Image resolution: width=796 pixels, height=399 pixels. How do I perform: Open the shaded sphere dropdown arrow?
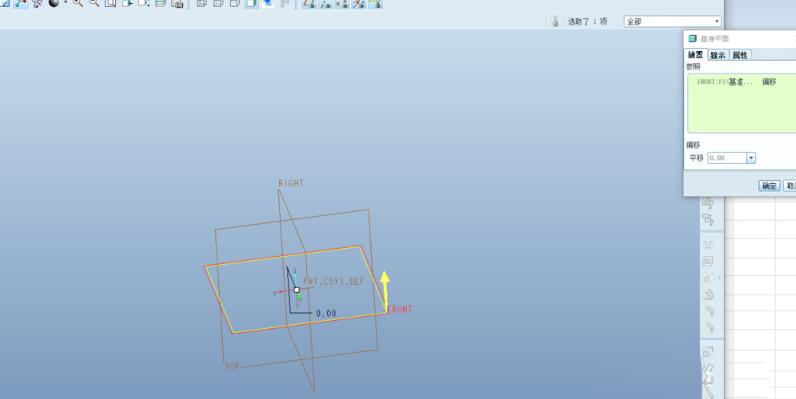point(65,3)
